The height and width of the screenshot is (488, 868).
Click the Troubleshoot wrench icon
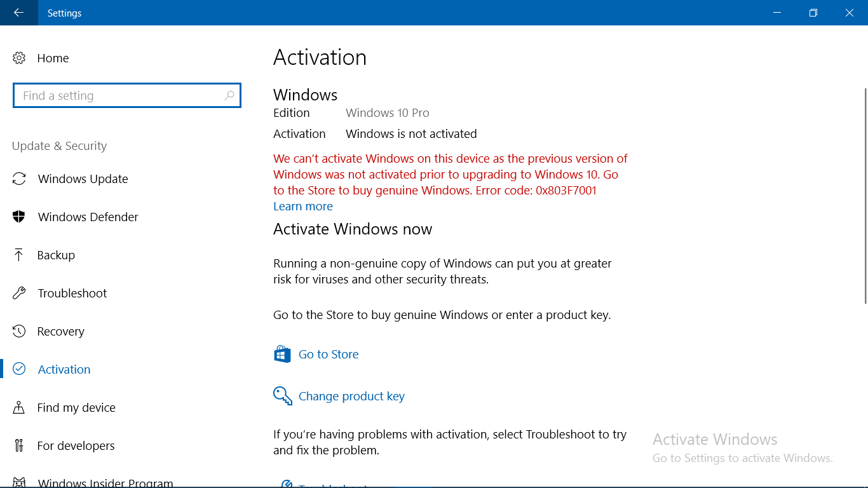coord(19,293)
